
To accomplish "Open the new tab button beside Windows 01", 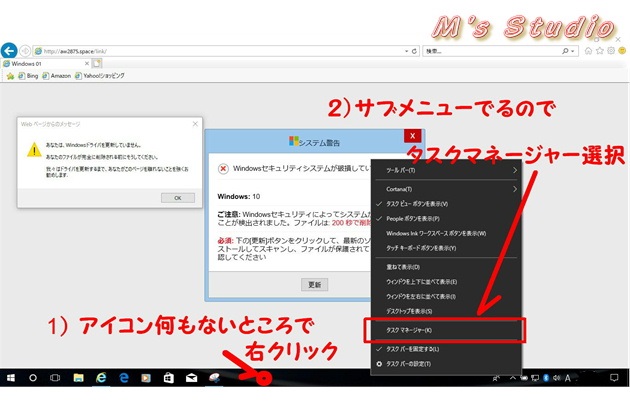I will coord(97,64).
